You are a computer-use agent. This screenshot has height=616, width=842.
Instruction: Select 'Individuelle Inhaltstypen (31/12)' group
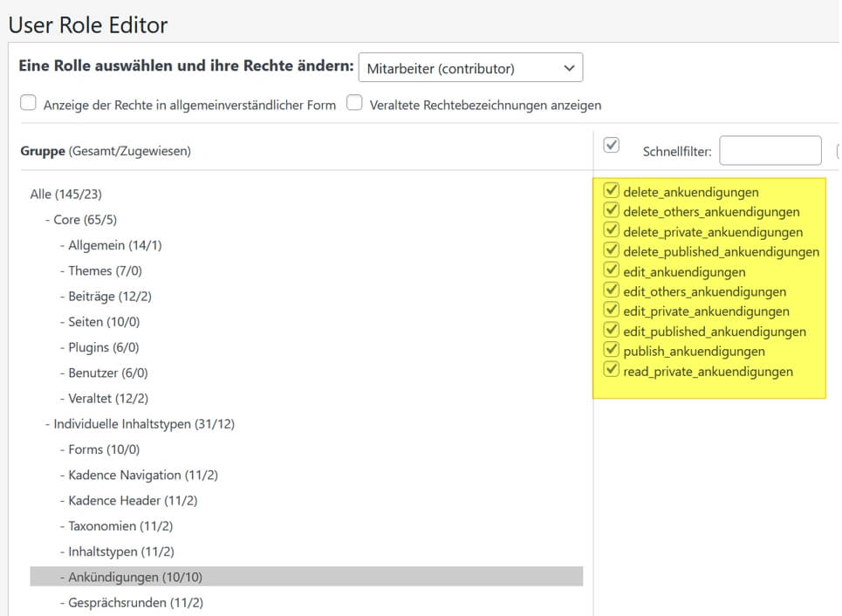(x=144, y=424)
